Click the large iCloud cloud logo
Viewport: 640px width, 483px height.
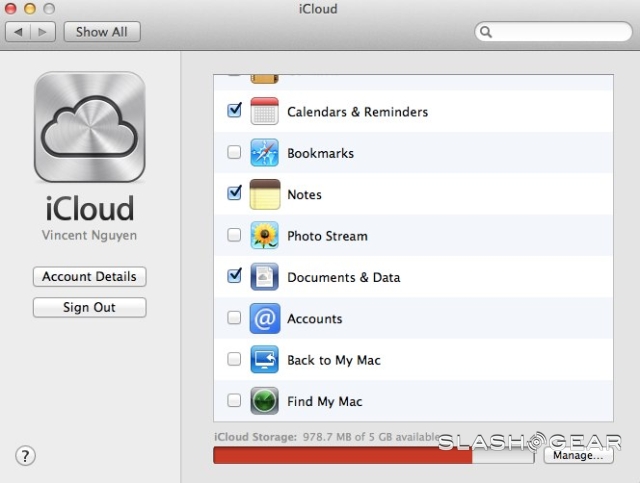[x=90, y=128]
